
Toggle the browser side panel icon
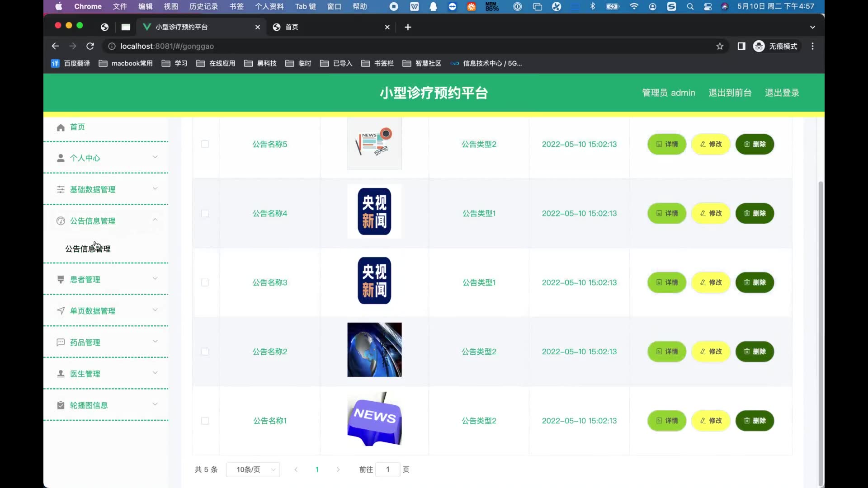coord(741,46)
